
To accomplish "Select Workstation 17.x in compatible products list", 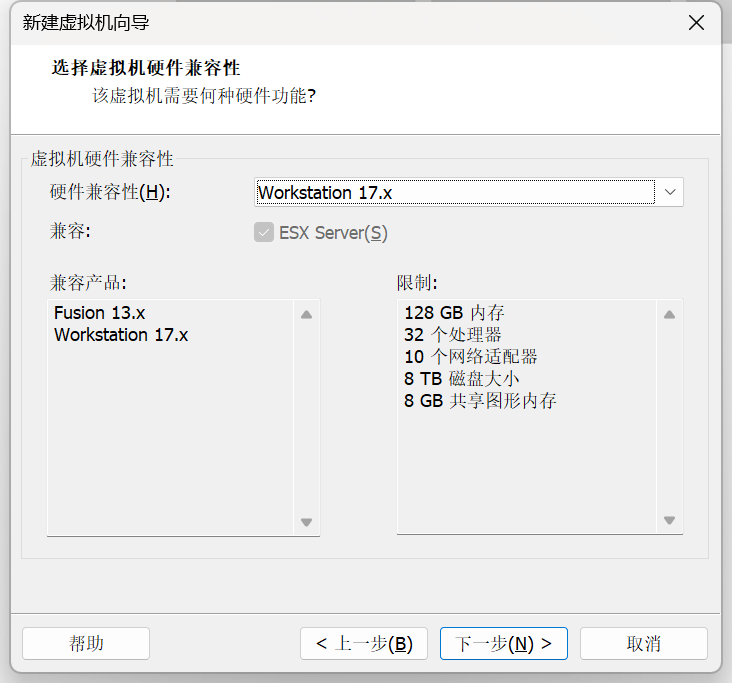I will [121, 335].
